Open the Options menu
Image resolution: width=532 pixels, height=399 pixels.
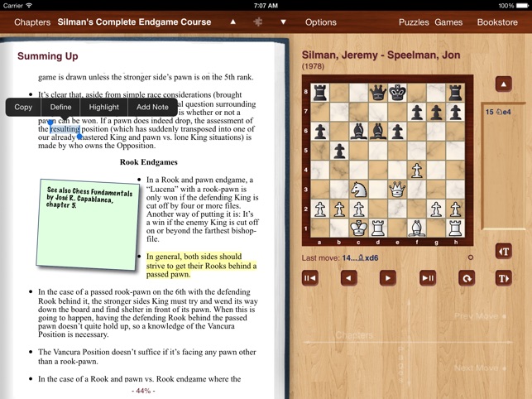tap(321, 22)
